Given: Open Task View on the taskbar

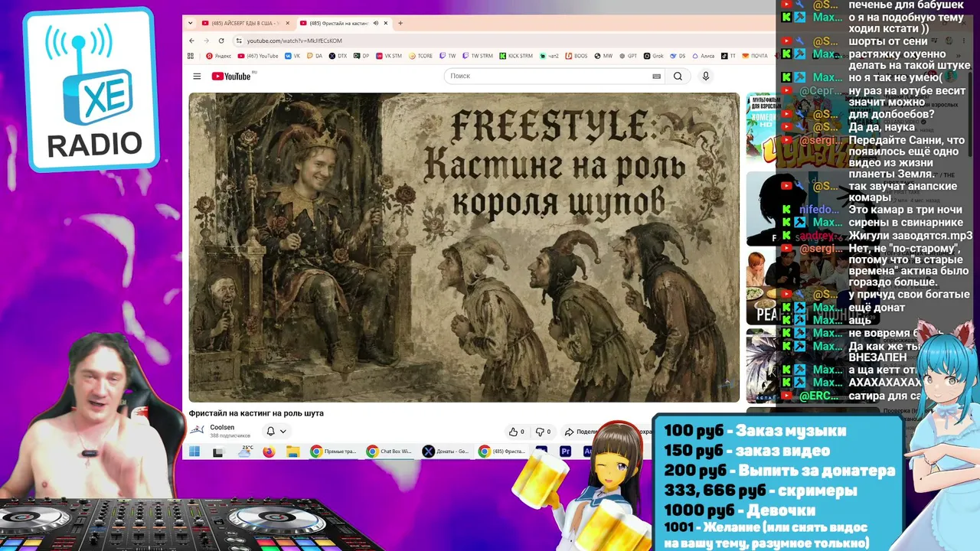Looking at the screenshot, I should pos(218,452).
